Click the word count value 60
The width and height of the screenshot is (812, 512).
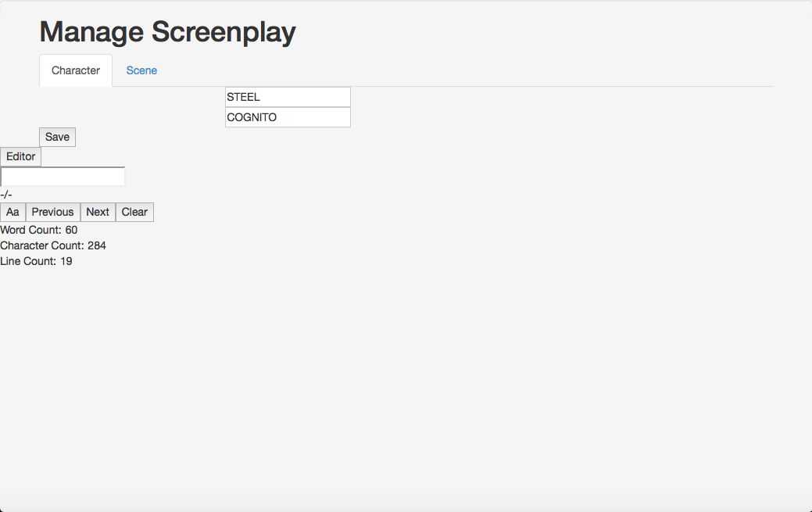[71, 230]
